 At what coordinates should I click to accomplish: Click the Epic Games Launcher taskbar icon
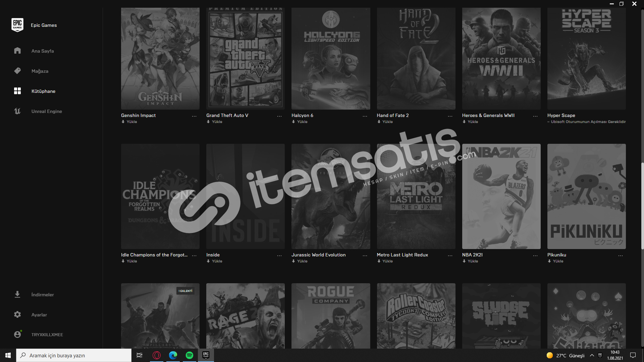(206, 355)
